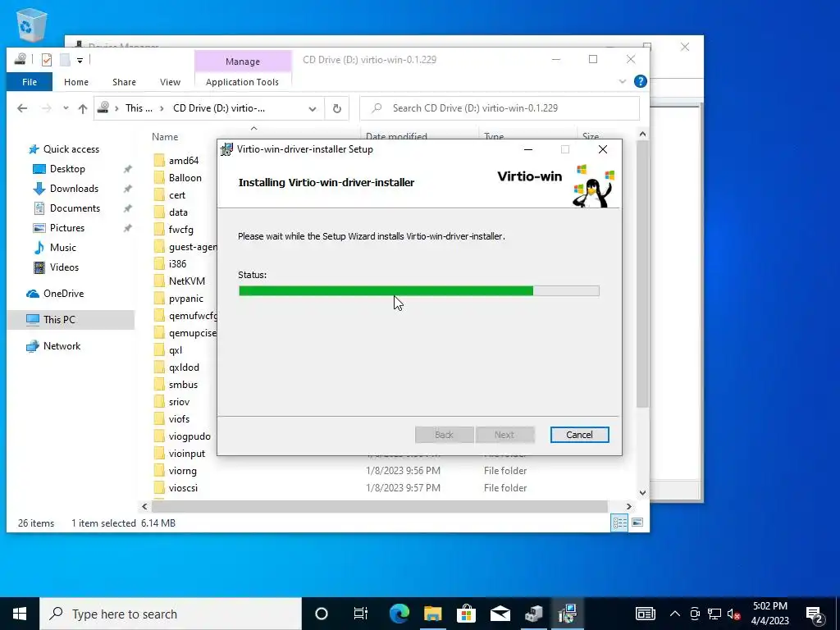840x630 pixels.
Task: Open the Recycle Bin on desktop
Action: click(32, 25)
